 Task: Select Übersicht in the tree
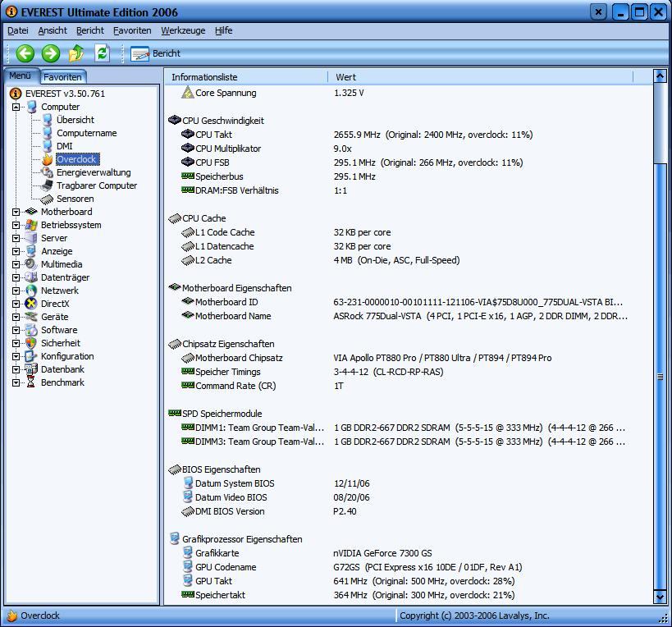pos(75,120)
